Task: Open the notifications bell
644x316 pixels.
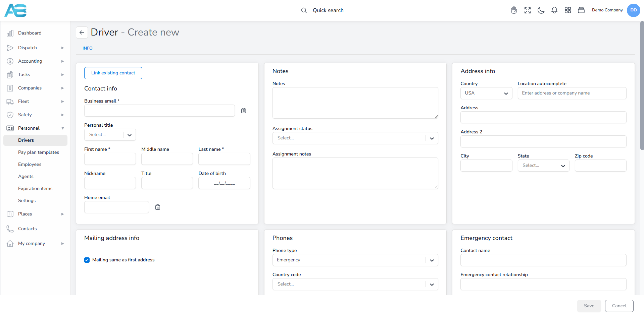Action: pos(554,10)
